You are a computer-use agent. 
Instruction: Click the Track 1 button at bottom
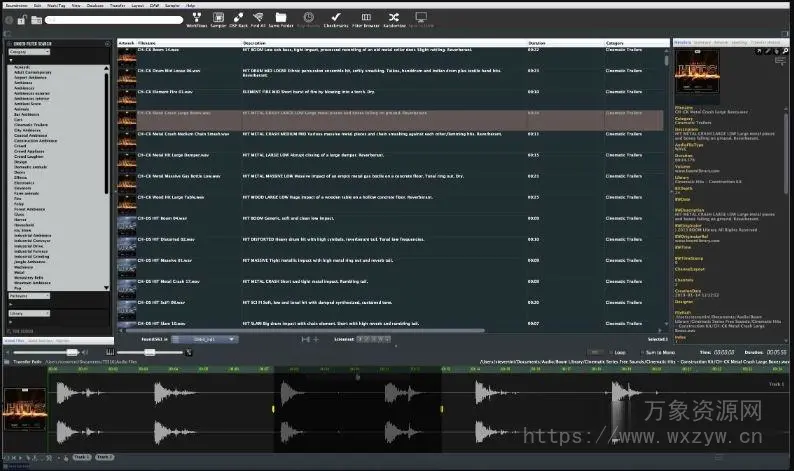point(81,457)
